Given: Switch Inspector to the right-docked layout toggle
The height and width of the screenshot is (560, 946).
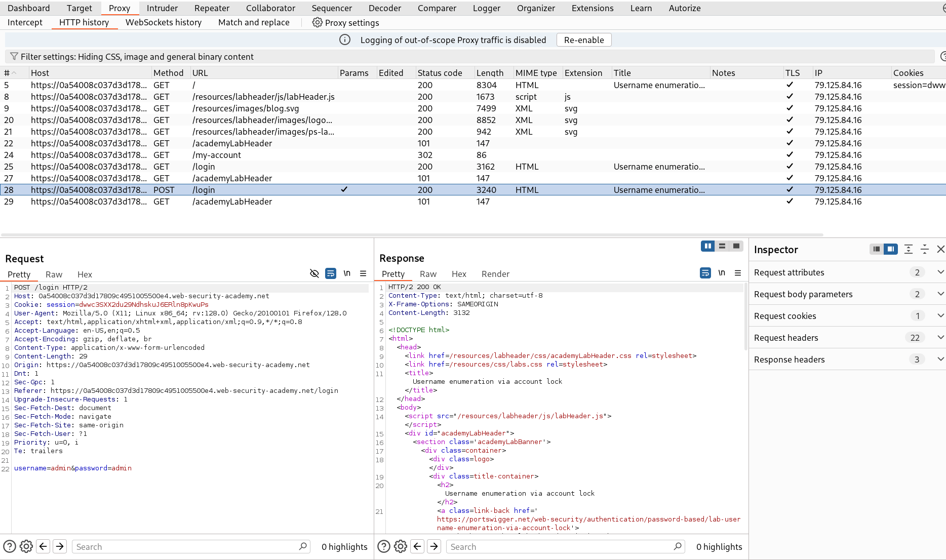Looking at the screenshot, I should (891, 249).
